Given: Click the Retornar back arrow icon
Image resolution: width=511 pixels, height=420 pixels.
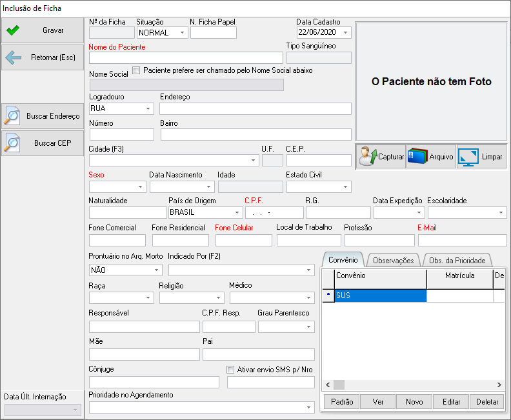Looking at the screenshot, I should click(13, 57).
